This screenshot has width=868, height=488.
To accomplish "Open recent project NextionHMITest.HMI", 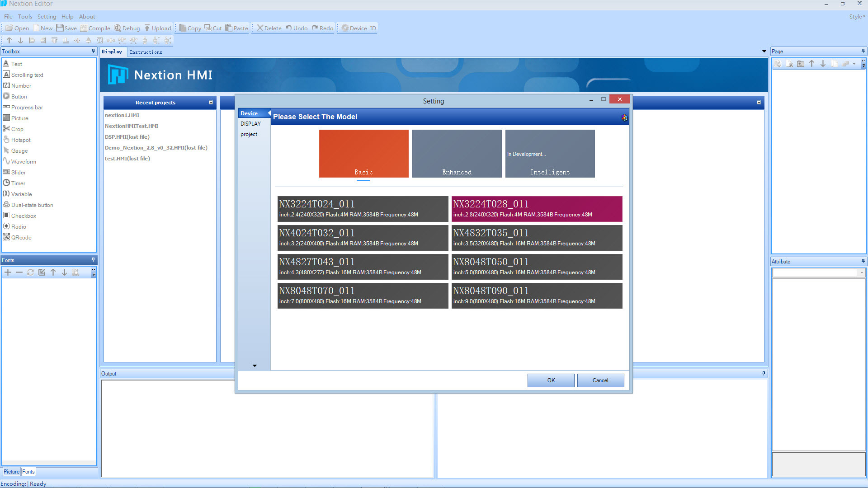I will [132, 126].
